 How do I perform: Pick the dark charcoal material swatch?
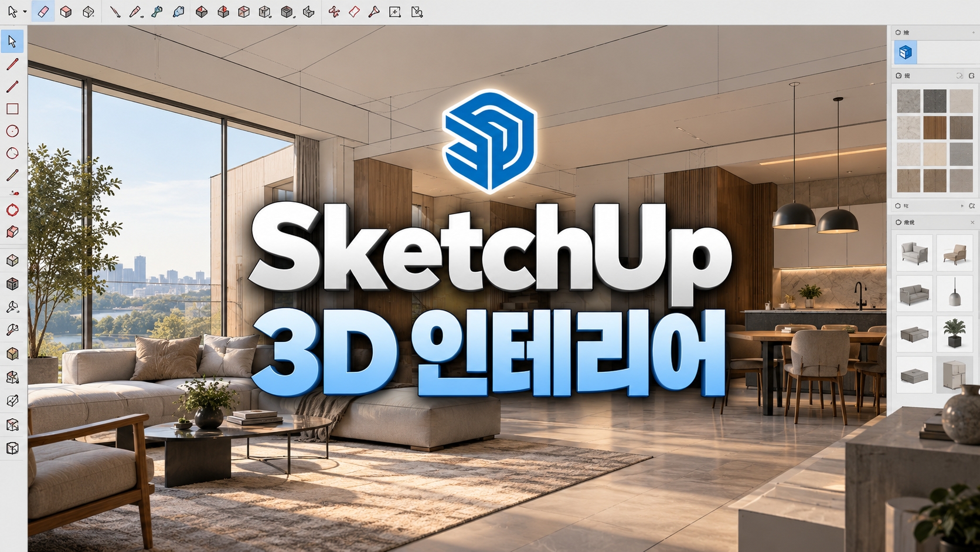tap(935, 101)
